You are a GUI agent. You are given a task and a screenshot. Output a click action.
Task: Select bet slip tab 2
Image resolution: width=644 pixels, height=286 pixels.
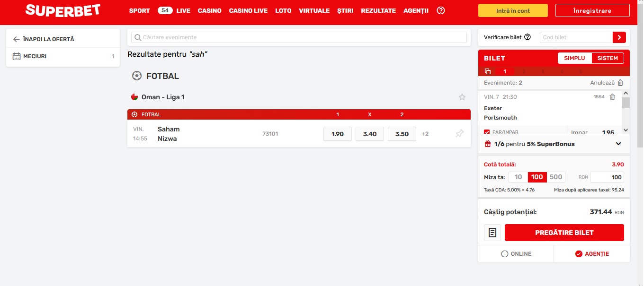pyautogui.click(x=524, y=71)
